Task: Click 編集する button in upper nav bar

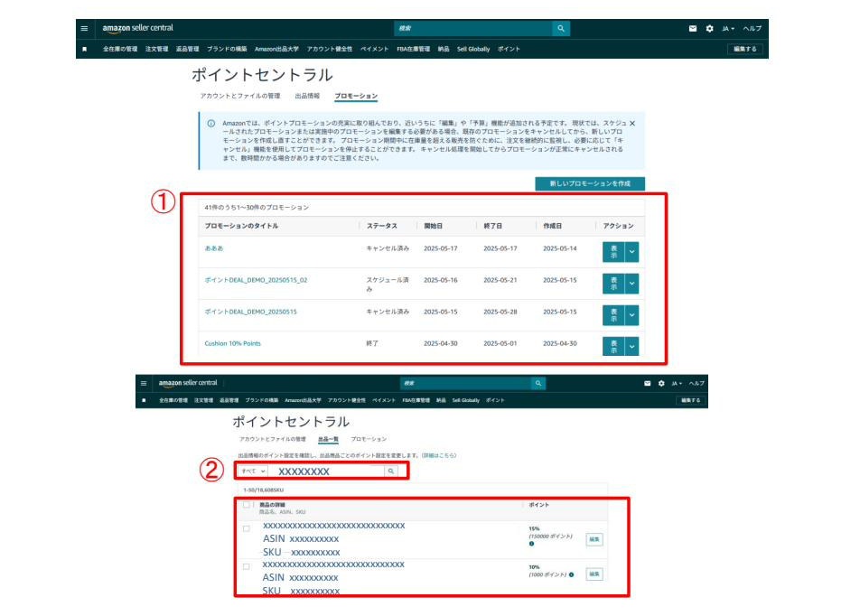Action: tap(744, 49)
